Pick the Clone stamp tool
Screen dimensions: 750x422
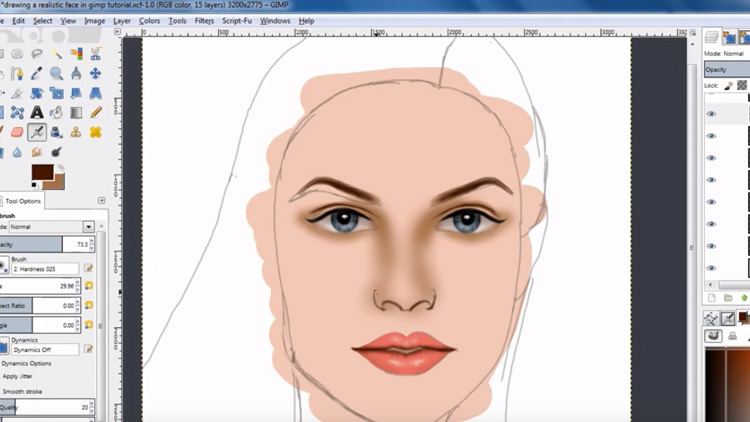pos(76,132)
